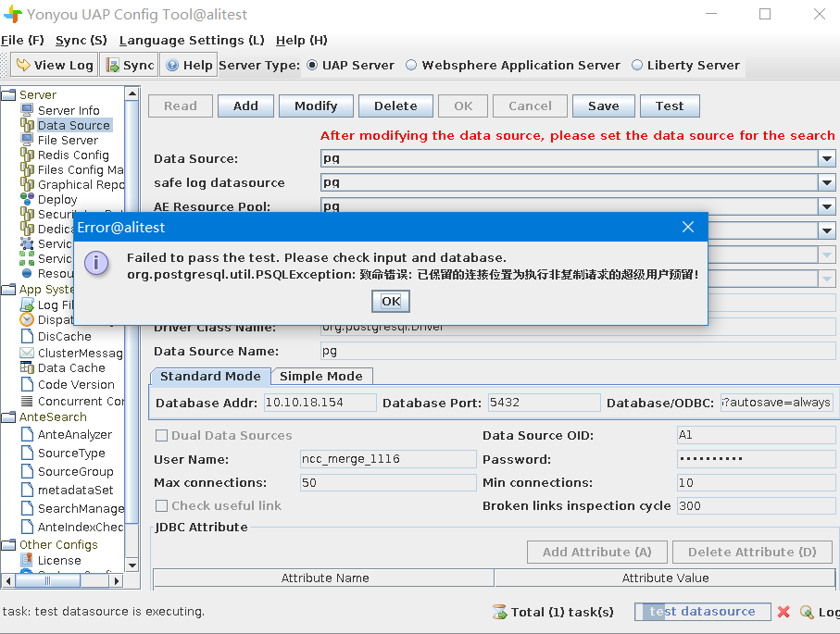
Task: Open the SourceType document icon
Action: (x=27, y=453)
